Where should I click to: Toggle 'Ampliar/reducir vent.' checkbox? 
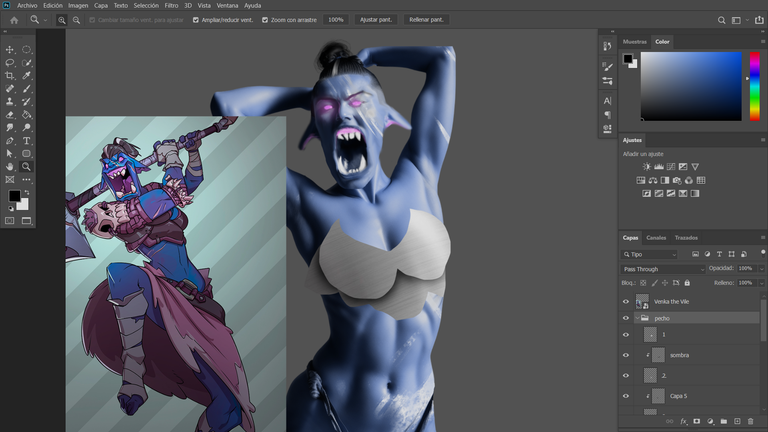tap(196, 20)
